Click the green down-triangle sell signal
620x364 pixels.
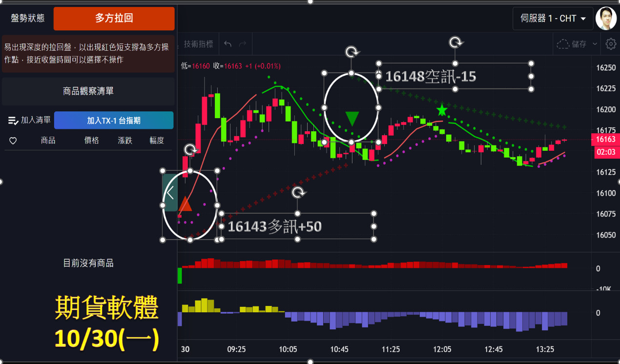(352, 119)
